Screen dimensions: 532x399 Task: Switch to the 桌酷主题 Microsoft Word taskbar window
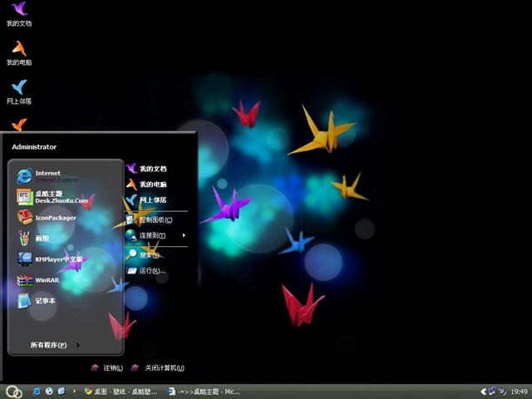pos(204,392)
